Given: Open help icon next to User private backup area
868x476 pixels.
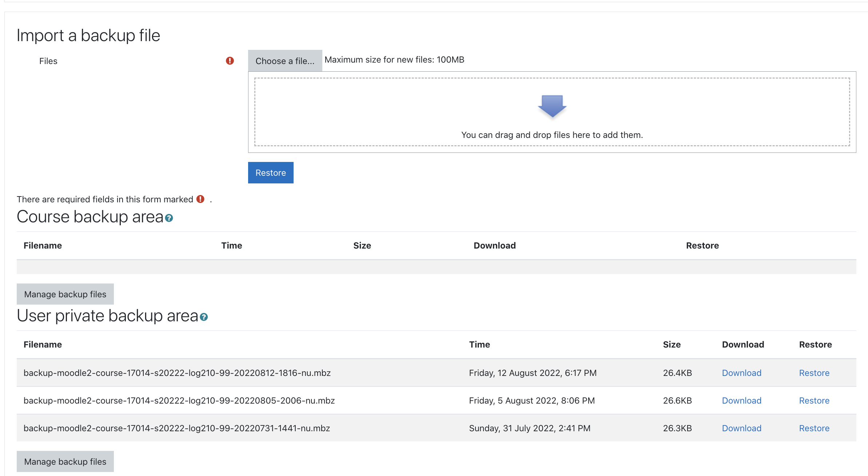Looking at the screenshot, I should pyautogui.click(x=204, y=317).
